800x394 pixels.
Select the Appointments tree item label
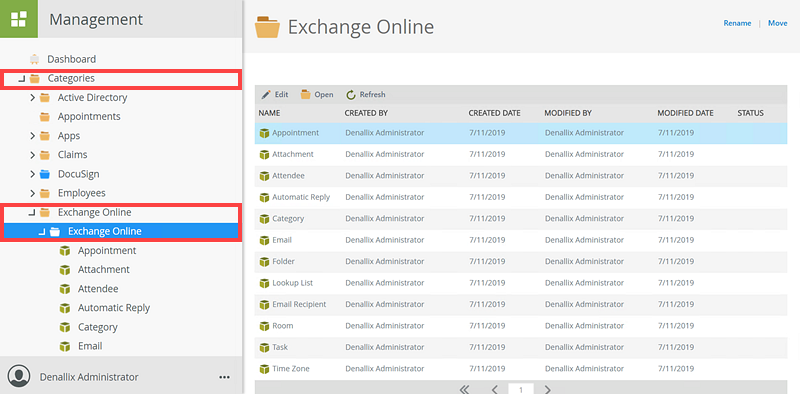pos(89,117)
